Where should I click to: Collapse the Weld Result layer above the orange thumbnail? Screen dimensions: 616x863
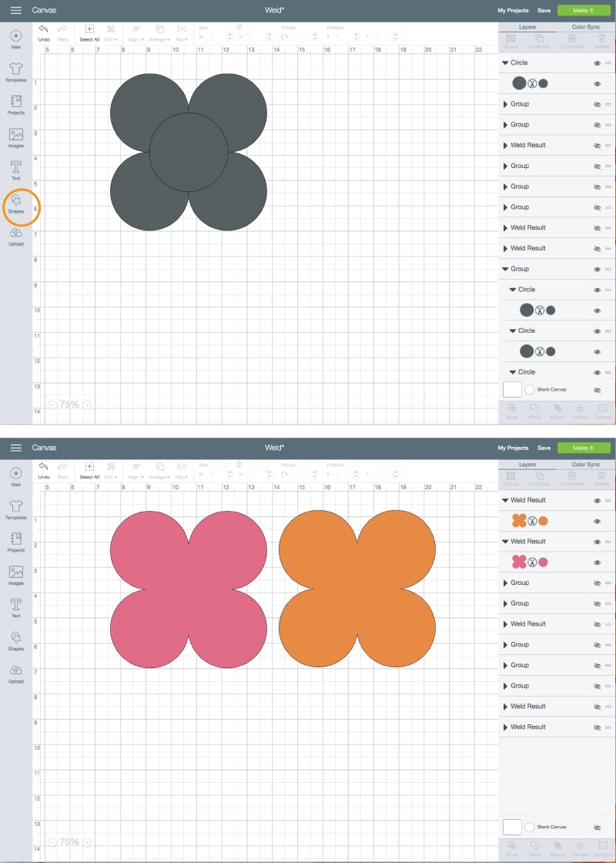(x=505, y=500)
